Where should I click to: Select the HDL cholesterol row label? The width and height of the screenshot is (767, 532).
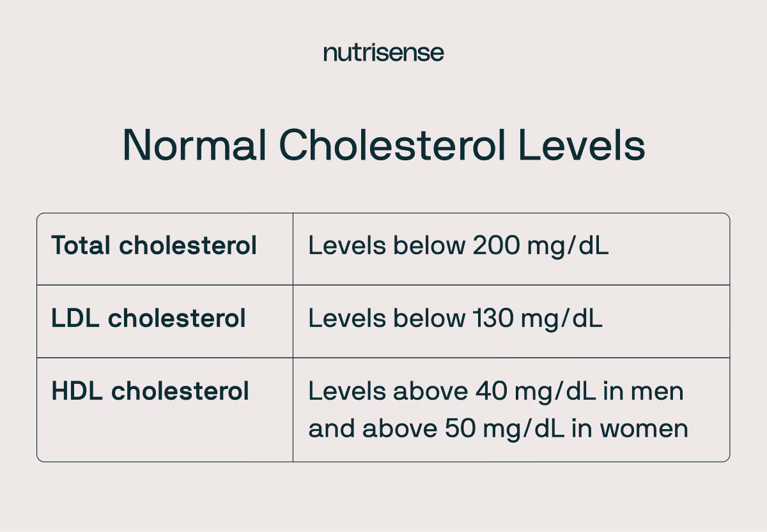pos(150,391)
